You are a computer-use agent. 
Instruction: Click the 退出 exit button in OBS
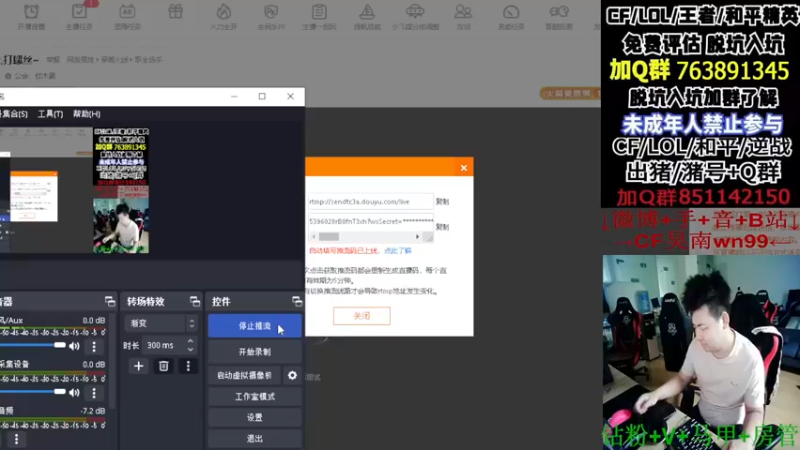(x=255, y=439)
